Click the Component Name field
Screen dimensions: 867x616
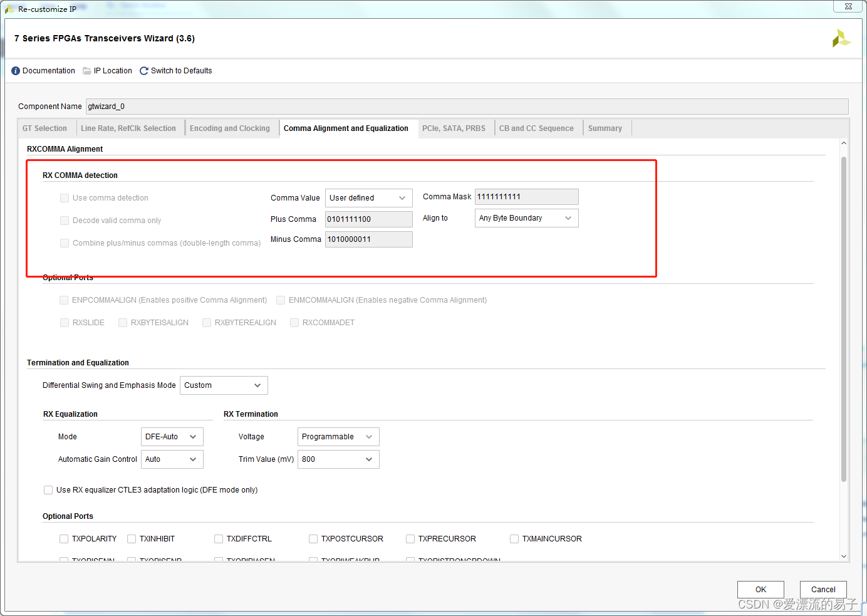coord(467,107)
